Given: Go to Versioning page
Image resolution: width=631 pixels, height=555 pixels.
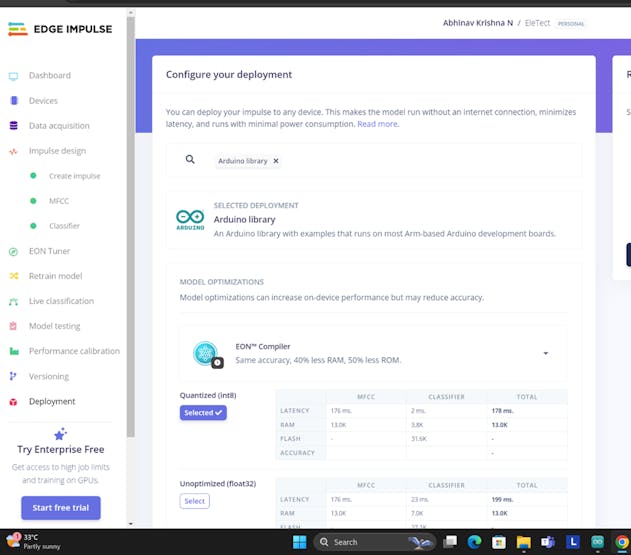Looking at the screenshot, I should 49,376.
